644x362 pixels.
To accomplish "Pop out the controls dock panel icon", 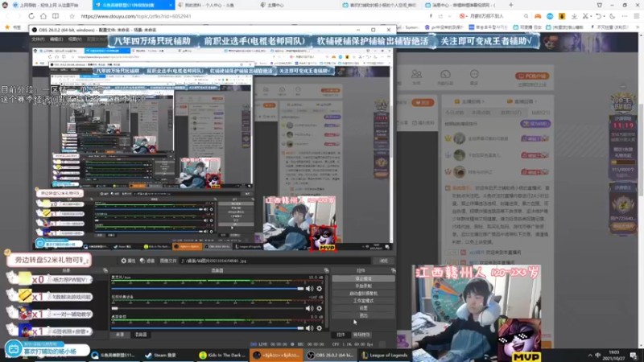I will pyautogui.click(x=393, y=270).
